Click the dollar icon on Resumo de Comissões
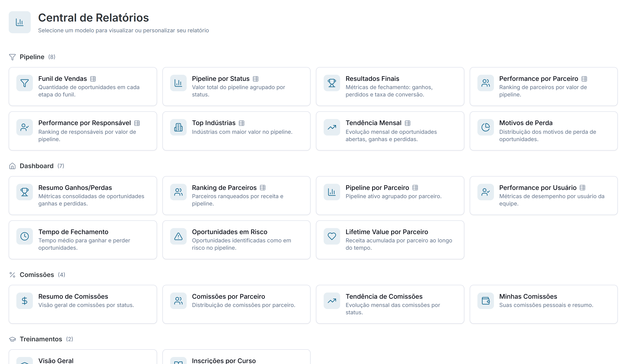629x364 pixels. pyautogui.click(x=25, y=301)
